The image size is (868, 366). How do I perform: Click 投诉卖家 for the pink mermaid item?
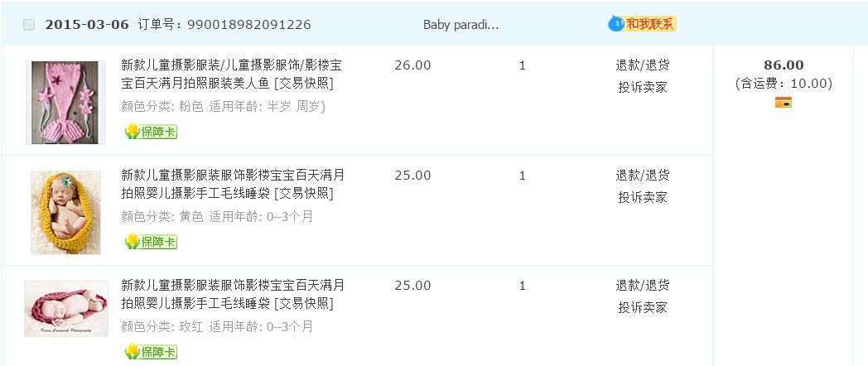point(642,87)
